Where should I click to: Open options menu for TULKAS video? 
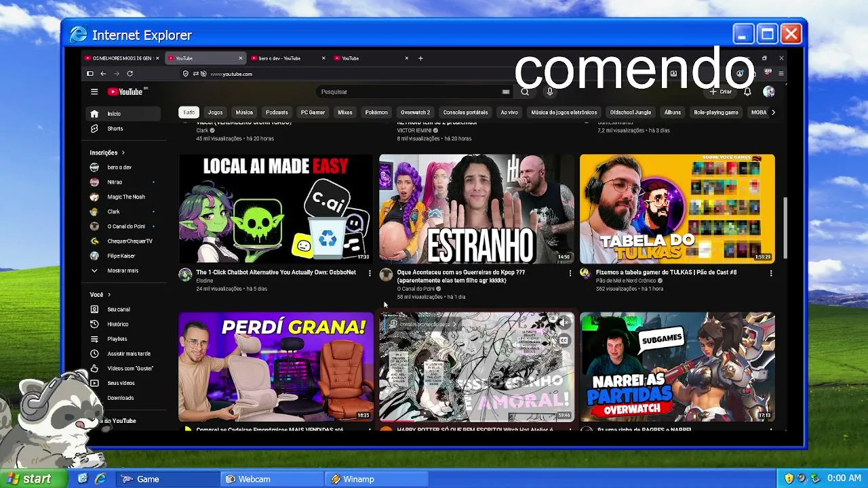[770, 273]
